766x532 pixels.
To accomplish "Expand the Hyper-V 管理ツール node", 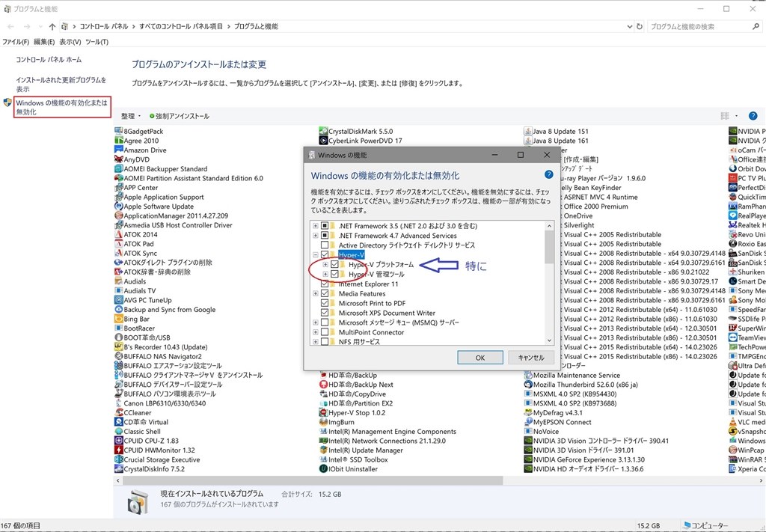I will click(x=325, y=274).
